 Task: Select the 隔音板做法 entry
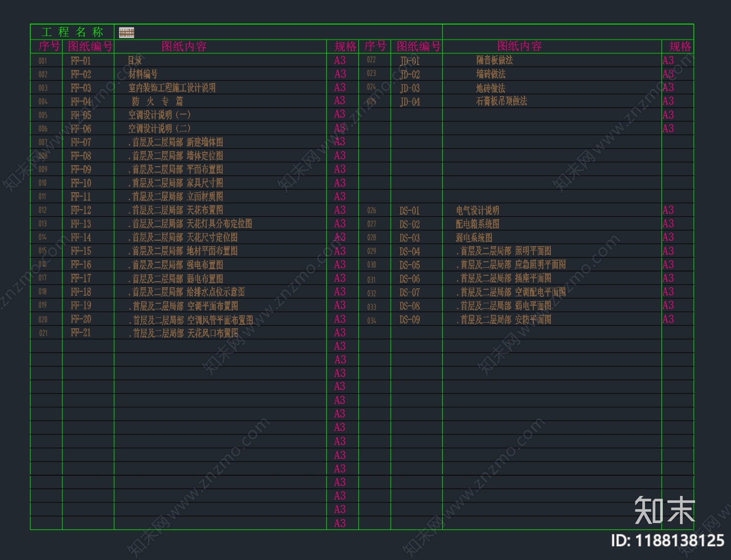[x=494, y=61]
